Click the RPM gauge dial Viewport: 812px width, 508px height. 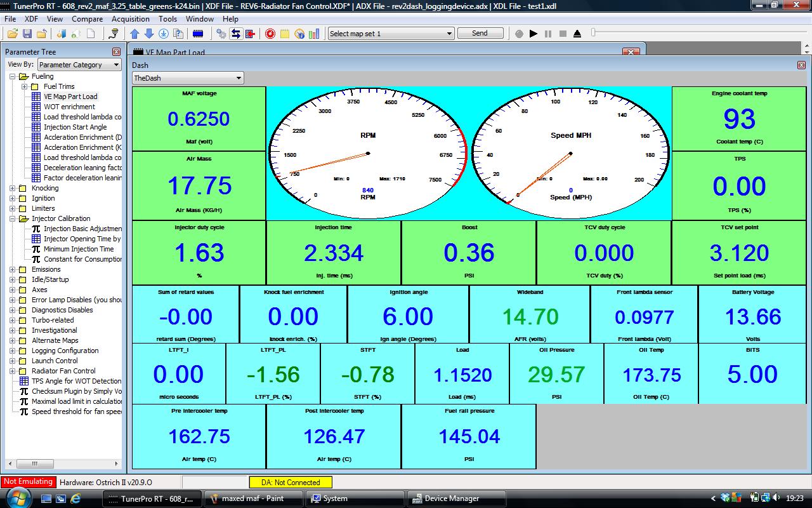coord(368,153)
